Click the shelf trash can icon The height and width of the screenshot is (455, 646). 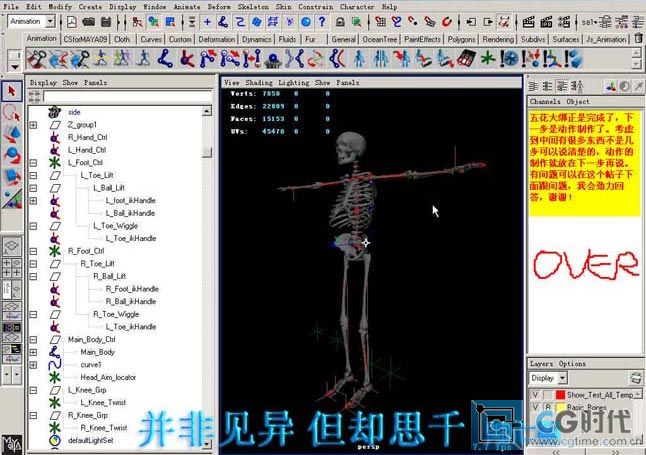point(638,38)
